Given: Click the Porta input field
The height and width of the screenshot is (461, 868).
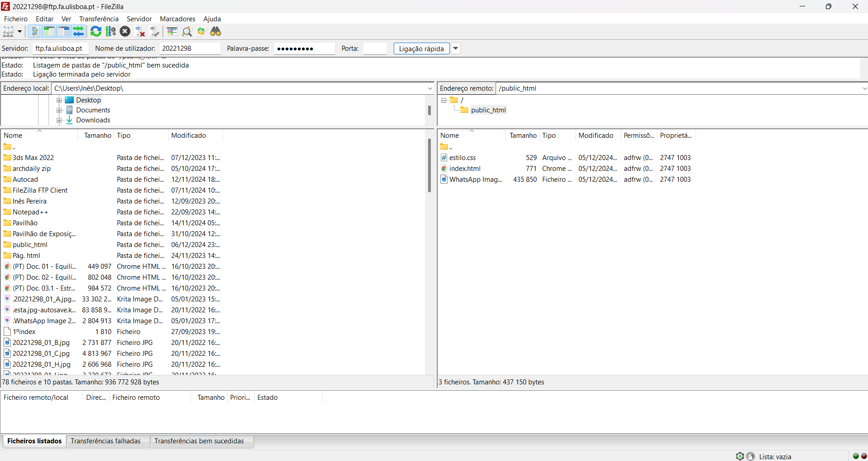Looking at the screenshot, I should (375, 49).
